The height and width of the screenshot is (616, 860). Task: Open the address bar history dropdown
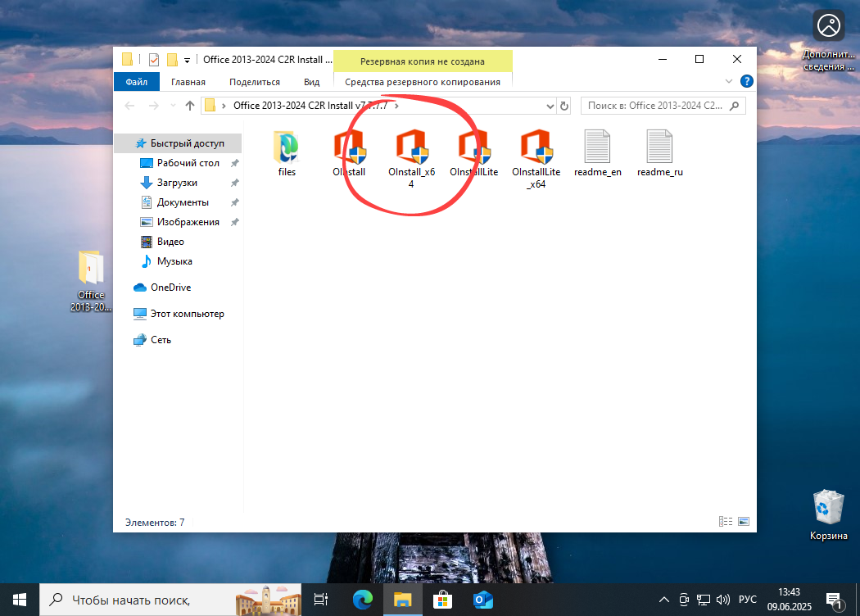tap(550, 106)
